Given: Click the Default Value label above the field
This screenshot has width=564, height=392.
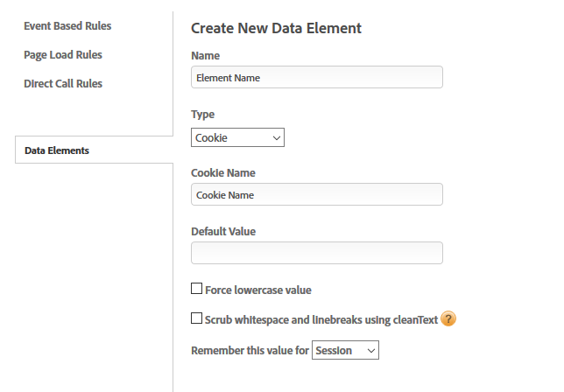Looking at the screenshot, I should point(223,231).
